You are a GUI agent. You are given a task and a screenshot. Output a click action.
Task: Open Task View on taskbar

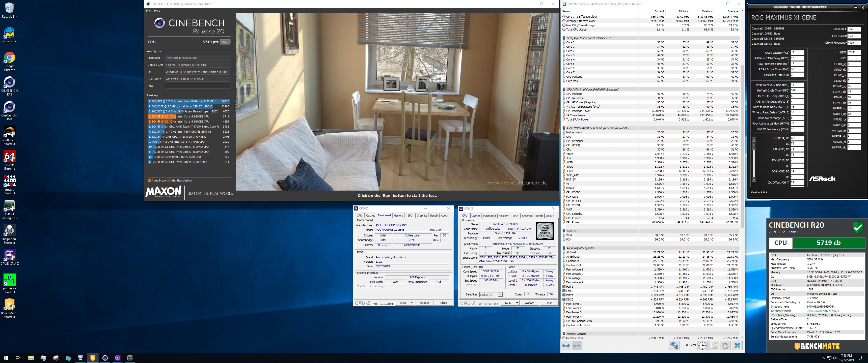tap(18, 358)
